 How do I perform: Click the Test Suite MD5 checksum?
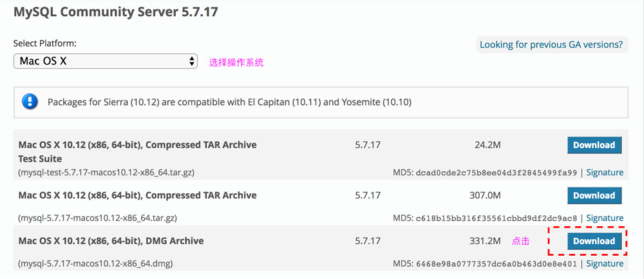(497, 172)
